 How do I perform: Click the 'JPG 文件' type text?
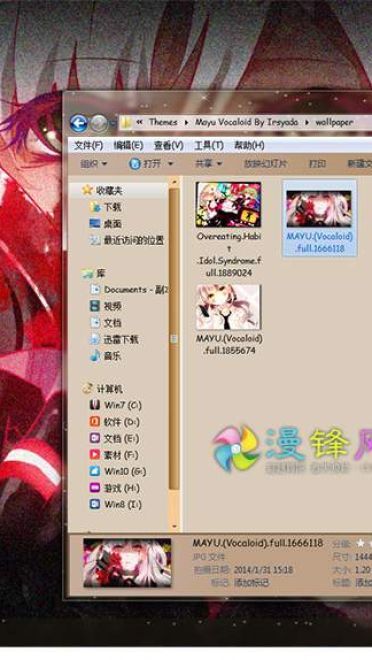209,557
